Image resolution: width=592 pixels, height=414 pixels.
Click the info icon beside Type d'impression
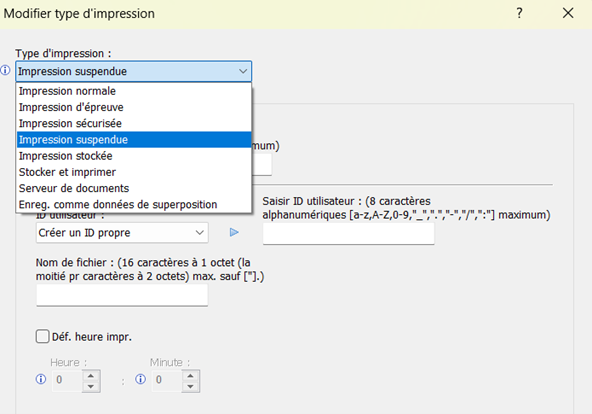5,70
